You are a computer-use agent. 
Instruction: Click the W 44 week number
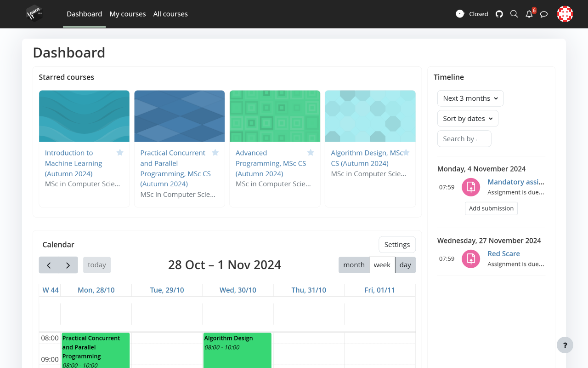51,290
